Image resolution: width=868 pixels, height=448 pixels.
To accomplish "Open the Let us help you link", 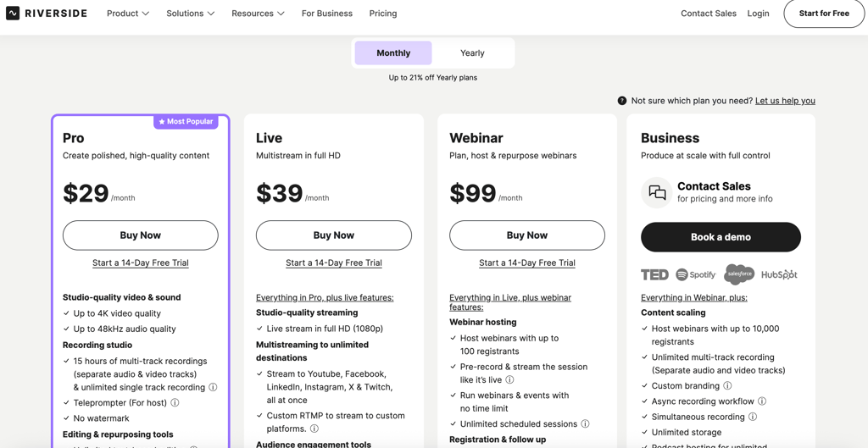I will [x=785, y=101].
